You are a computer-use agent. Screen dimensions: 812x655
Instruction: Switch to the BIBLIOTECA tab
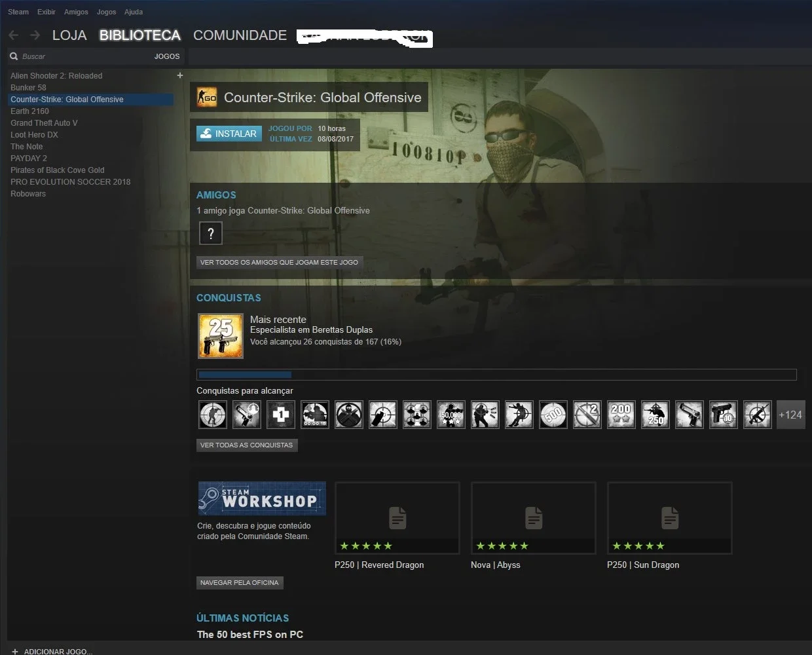140,35
